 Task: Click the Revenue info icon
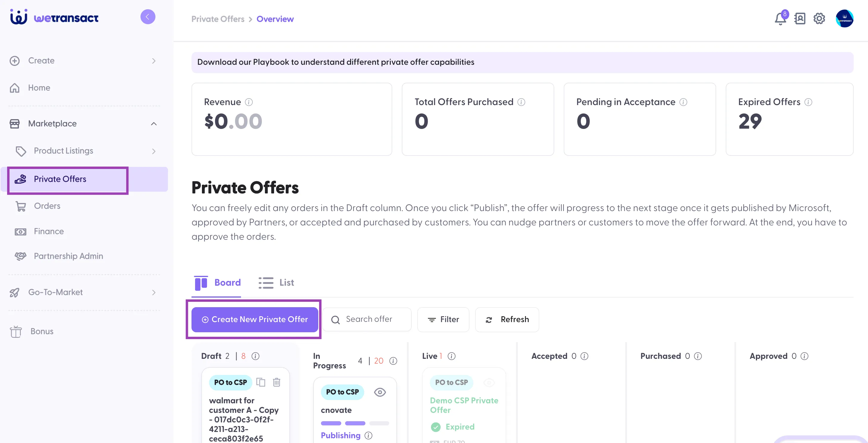click(x=249, y=102)
